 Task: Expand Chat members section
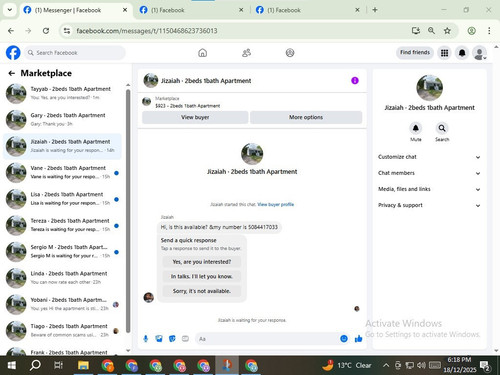[429, 173]
